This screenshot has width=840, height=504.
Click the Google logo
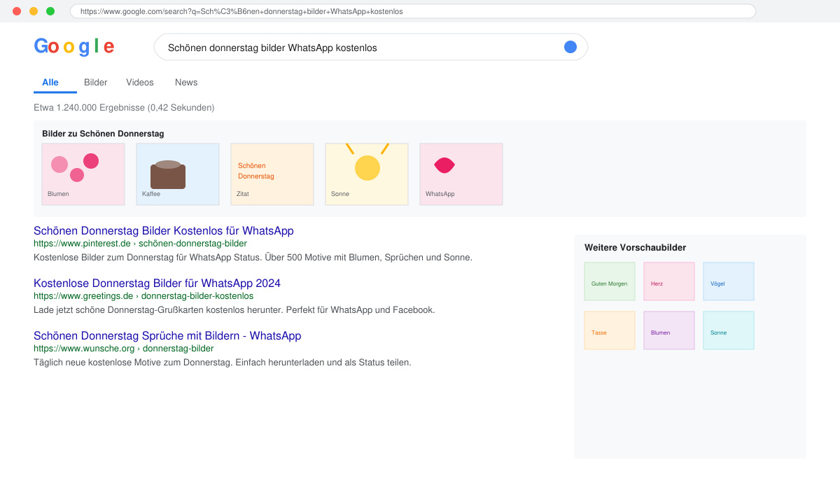(73, 47)
